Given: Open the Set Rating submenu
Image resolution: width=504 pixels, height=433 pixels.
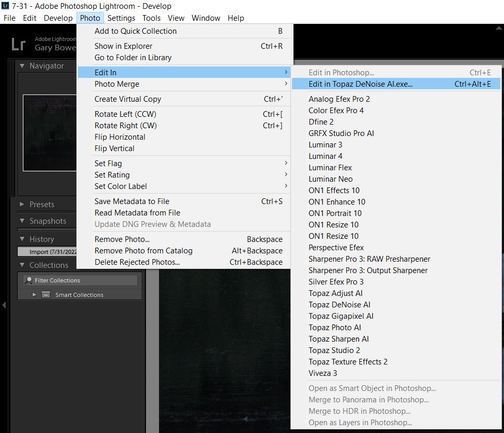Looking at the screenshot, I should tap(112, 174).
